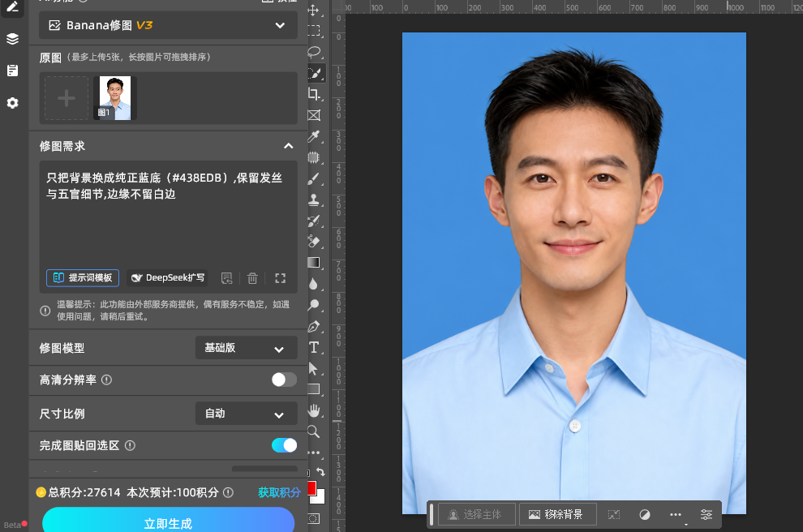
Task: Click the DeepSeek扩写 button
Action: click(167, 278)
